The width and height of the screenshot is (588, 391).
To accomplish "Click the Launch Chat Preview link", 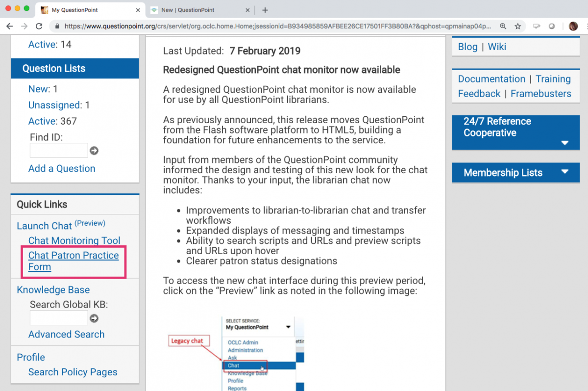I will pyautogui.click(x=90, y=223).
